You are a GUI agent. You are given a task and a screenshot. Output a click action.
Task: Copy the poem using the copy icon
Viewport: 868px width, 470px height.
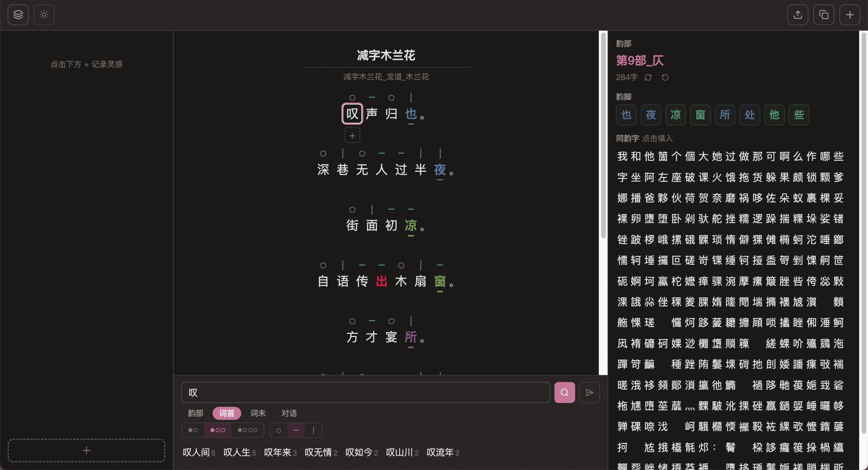(823, 14)
